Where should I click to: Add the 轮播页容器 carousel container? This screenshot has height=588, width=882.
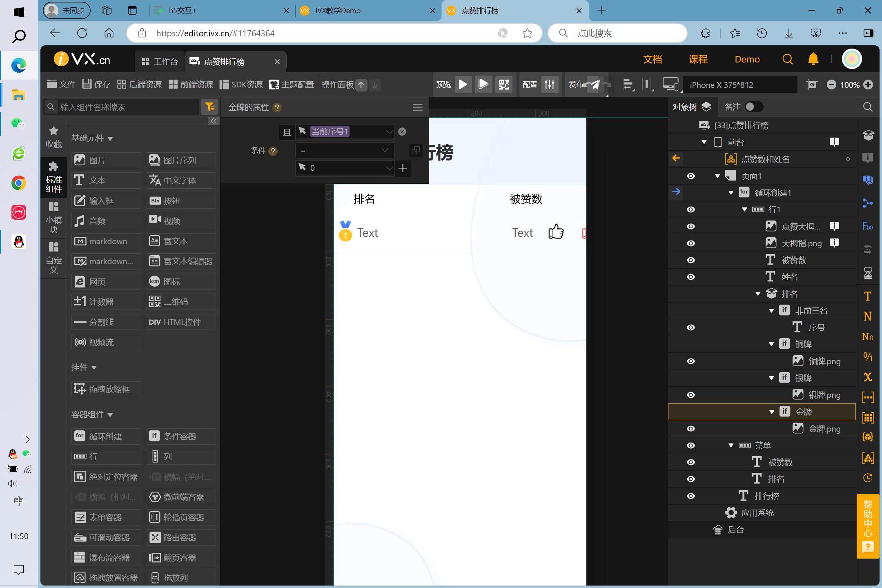180,517
